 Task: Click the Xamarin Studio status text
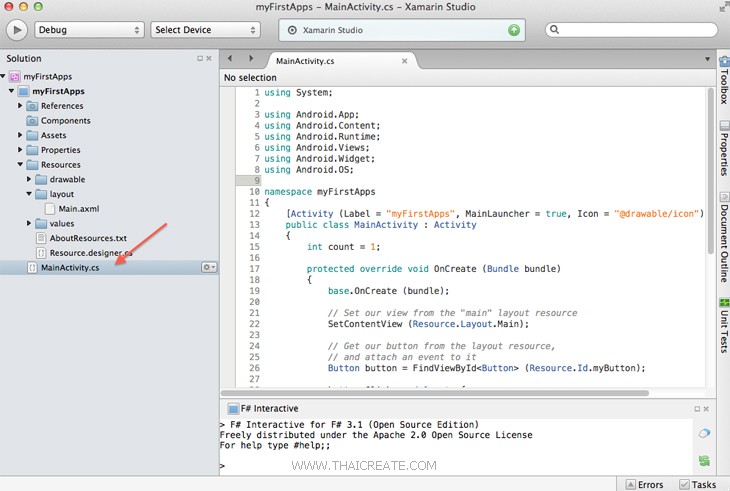coord(332,30)
